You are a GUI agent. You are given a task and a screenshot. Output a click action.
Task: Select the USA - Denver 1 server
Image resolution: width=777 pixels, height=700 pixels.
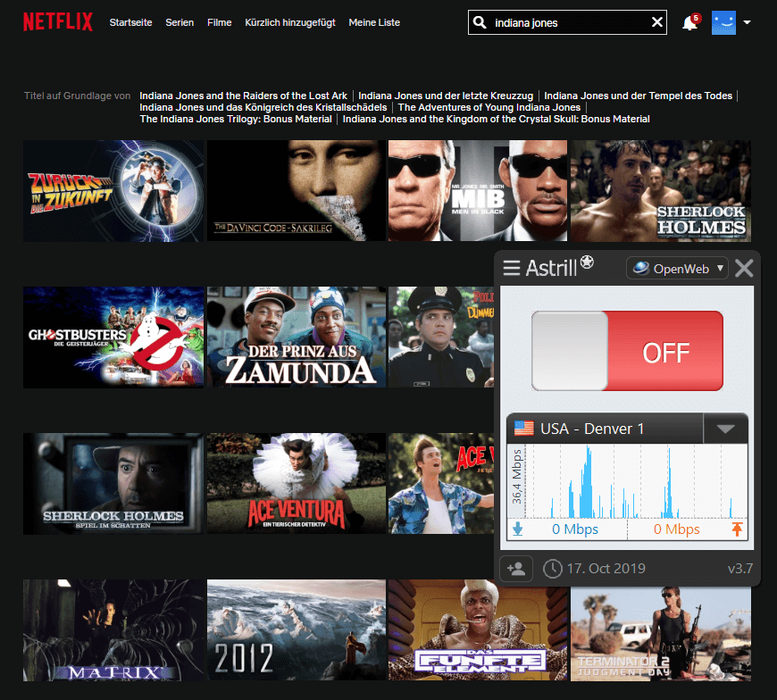pos(605,429)
